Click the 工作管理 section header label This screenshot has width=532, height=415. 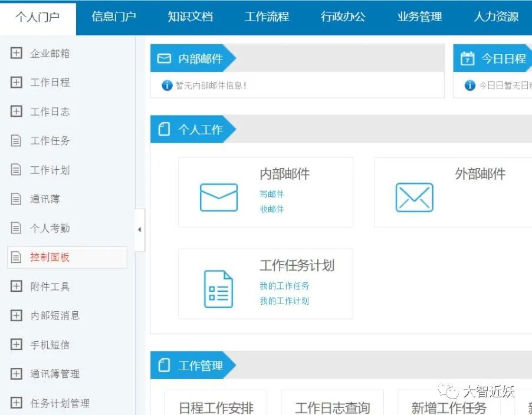[201, 365]
